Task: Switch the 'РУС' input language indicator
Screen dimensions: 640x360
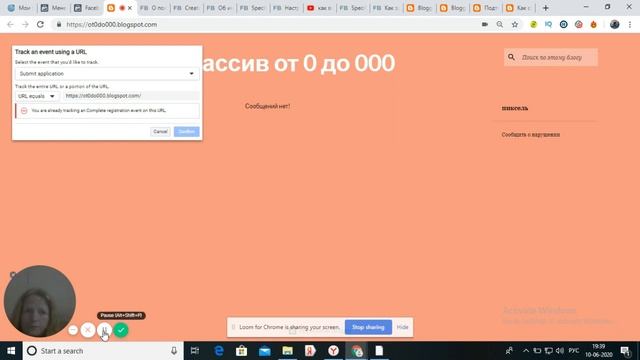Action: click(x=574, y=351)
